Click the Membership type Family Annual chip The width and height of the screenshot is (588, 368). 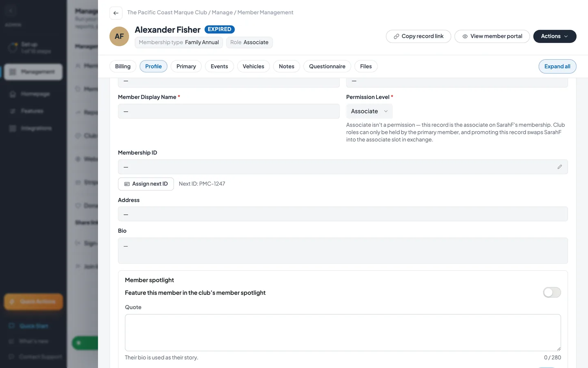coord(179,43)
